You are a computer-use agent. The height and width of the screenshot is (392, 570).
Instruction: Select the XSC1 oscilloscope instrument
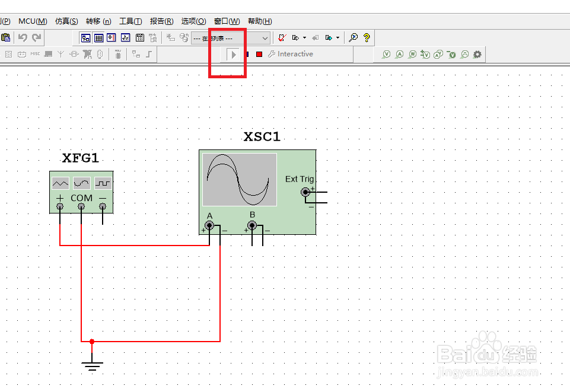click(x=257, y=192)
